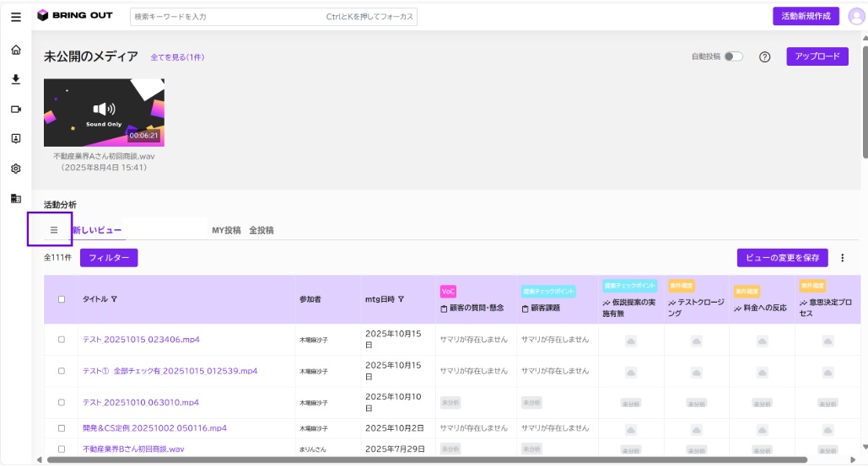Viewport: 868px width, 467px height.
Task: Click the help question mark icon
Action: tap(764, 57)
